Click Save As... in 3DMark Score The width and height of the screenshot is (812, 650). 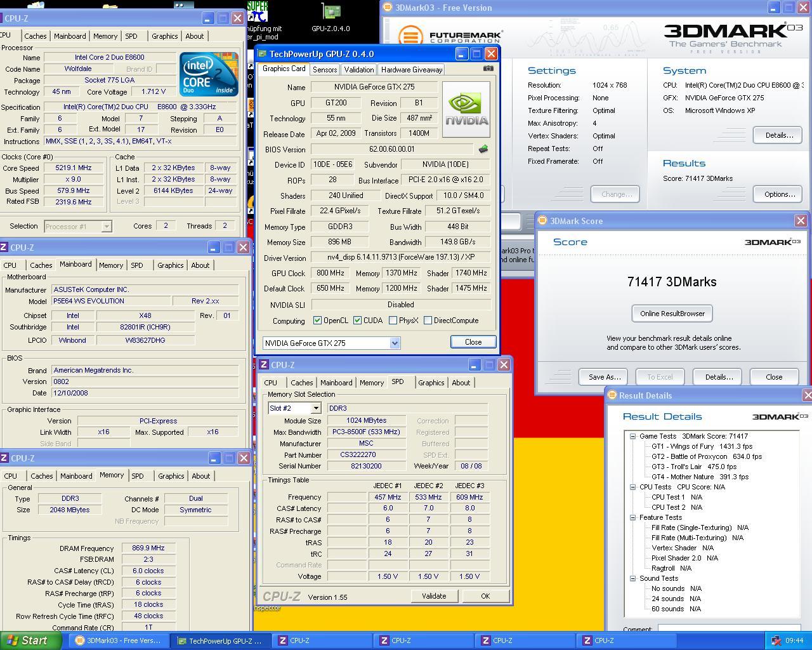coord(604,377)
